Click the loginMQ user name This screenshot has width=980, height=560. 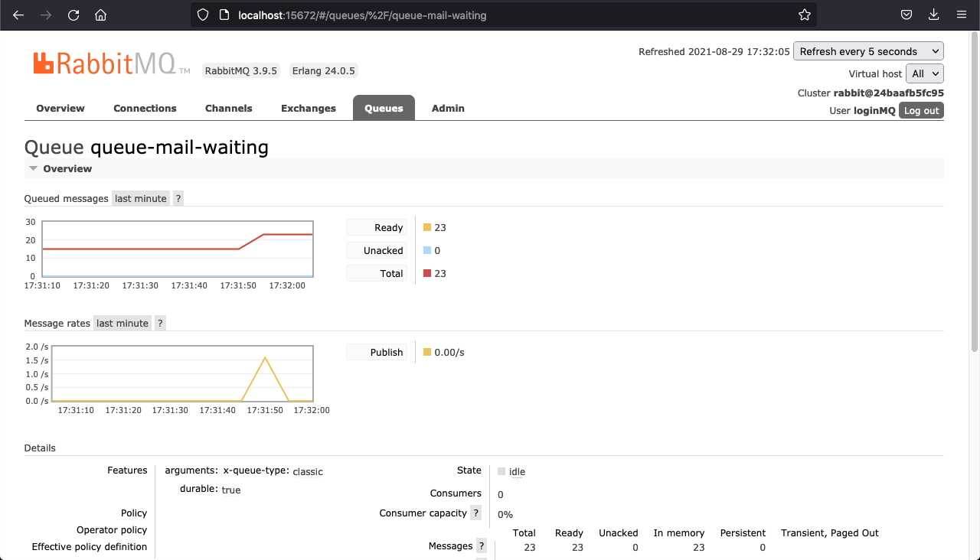pos(874,110)
